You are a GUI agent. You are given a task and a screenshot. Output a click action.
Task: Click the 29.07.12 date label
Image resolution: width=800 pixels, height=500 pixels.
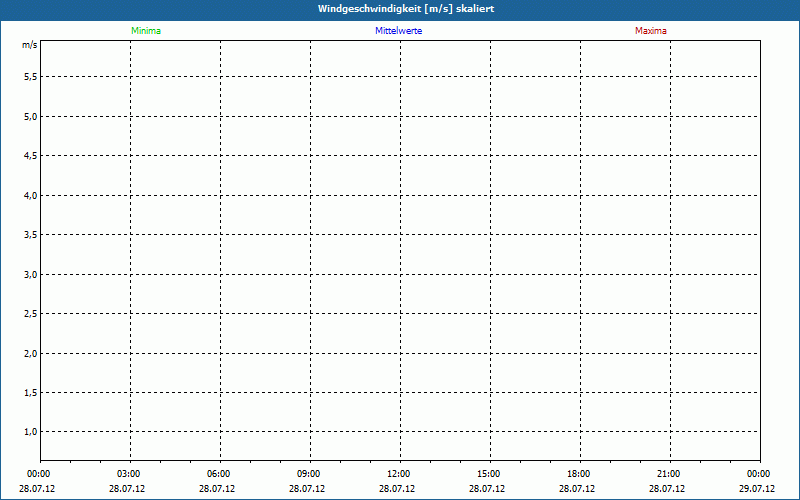click(x=757, y=488)
